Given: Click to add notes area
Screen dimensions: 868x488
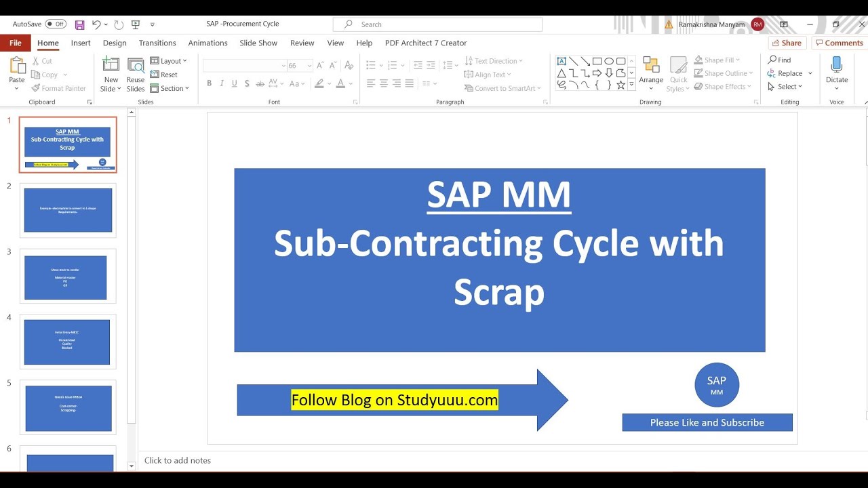Looking at the screenshot, I should (178, 460).
